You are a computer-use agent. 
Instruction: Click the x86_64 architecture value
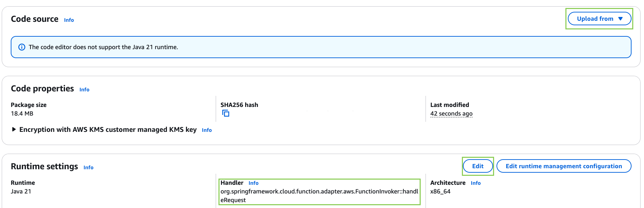click(440, 191)
